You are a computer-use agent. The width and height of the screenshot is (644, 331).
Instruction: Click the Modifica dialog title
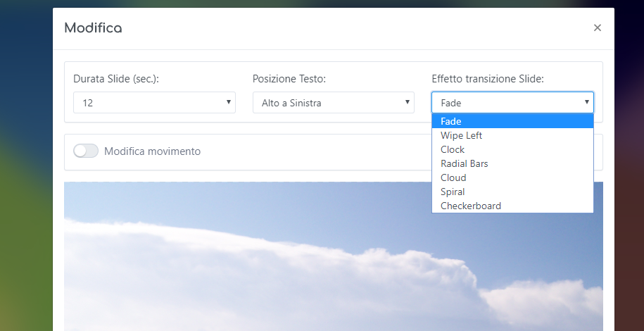point(93,28)
